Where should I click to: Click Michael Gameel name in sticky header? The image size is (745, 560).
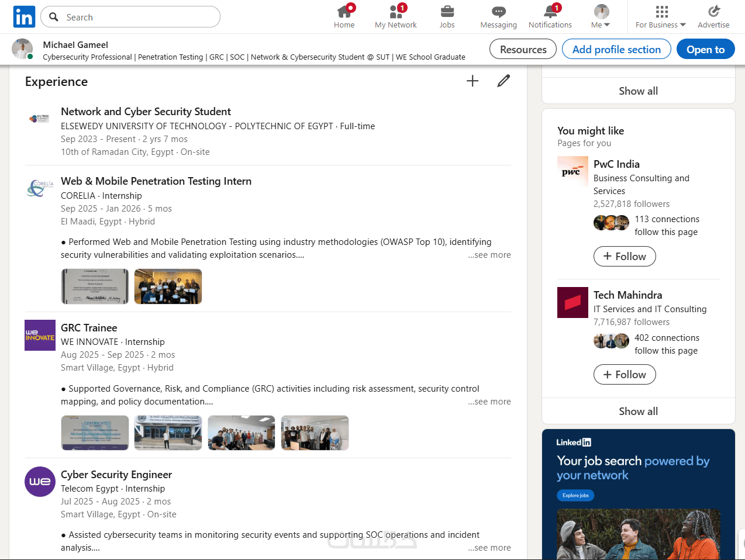75,44
